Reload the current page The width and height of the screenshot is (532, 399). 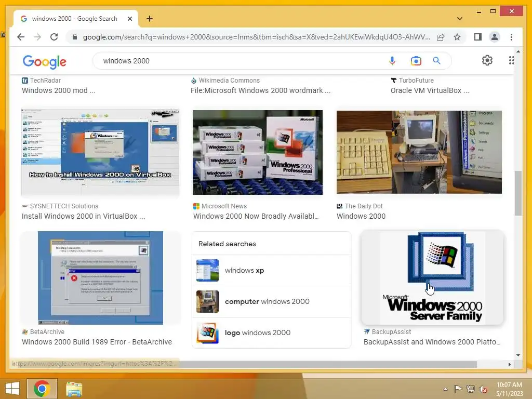54,37
